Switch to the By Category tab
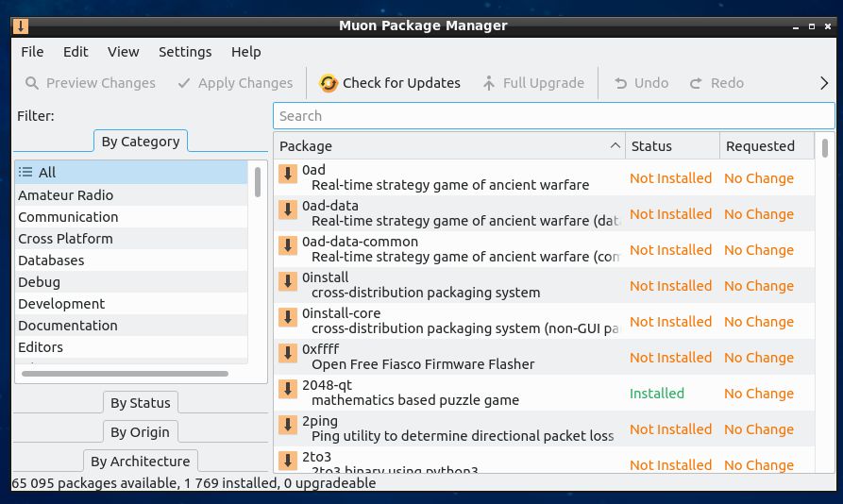The height and width of the screenshot is (504, 843). coord(141,142)
